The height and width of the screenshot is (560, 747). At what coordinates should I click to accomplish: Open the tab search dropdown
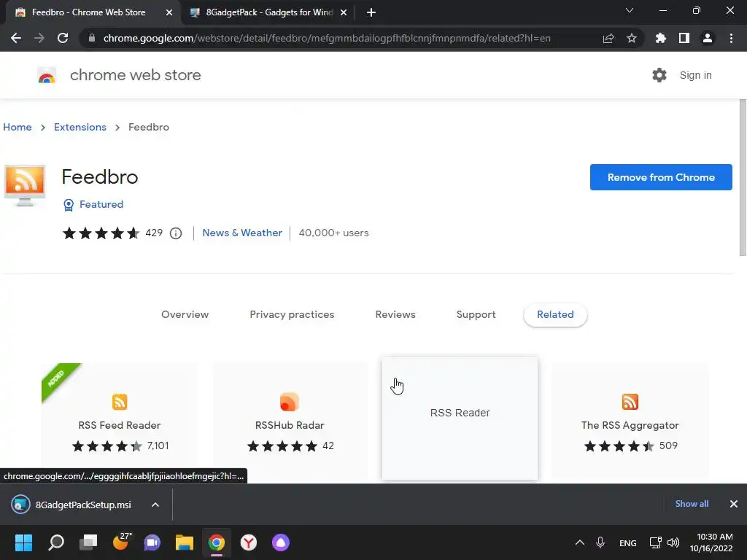click(x=630, y=10)
